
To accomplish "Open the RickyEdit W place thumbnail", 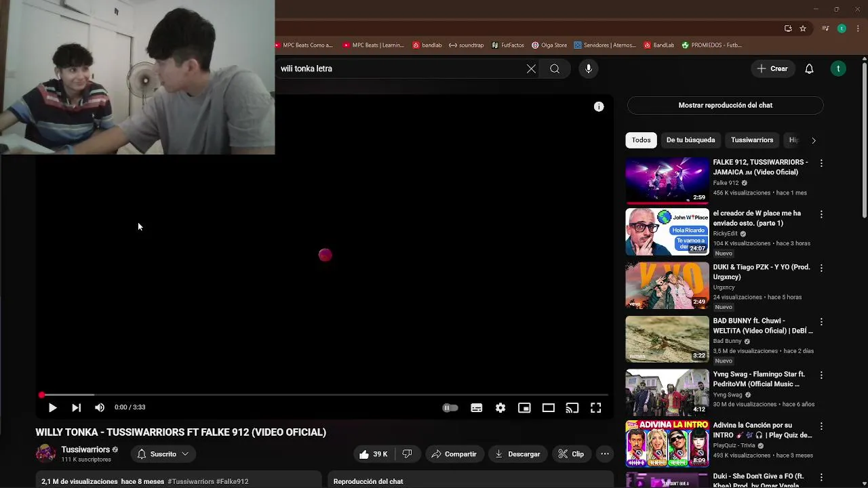I will tap(667, 231).
